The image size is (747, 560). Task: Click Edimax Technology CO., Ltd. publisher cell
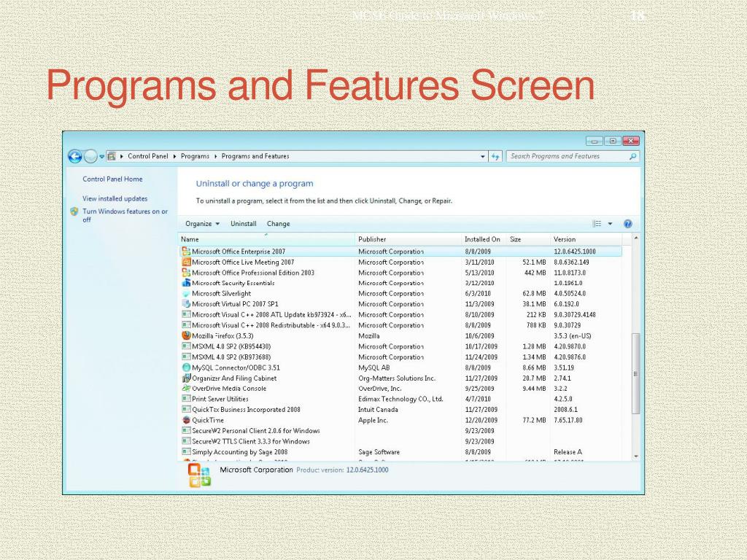(400, 399)
